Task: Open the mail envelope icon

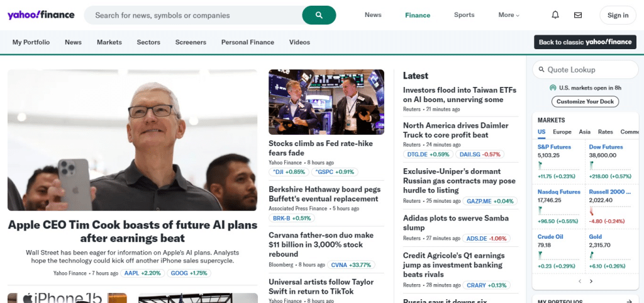Action: tap(578, 15)
